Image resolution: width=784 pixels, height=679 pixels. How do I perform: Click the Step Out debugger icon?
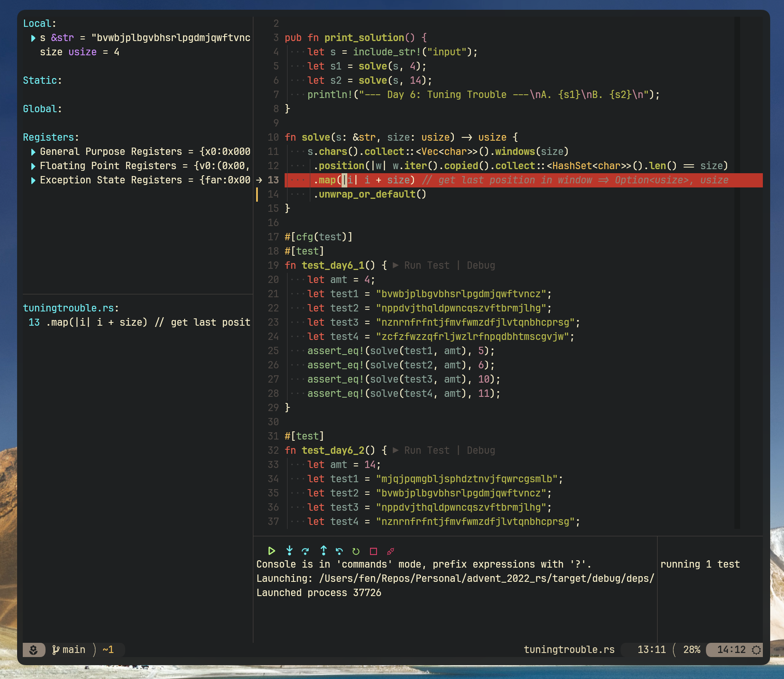click(x=324, y=551)
